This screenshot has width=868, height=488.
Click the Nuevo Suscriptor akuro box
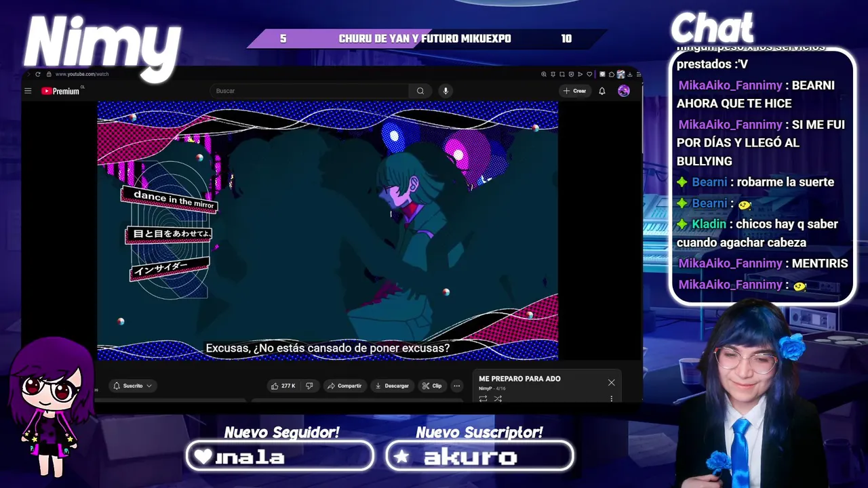[x=479, y=456]
